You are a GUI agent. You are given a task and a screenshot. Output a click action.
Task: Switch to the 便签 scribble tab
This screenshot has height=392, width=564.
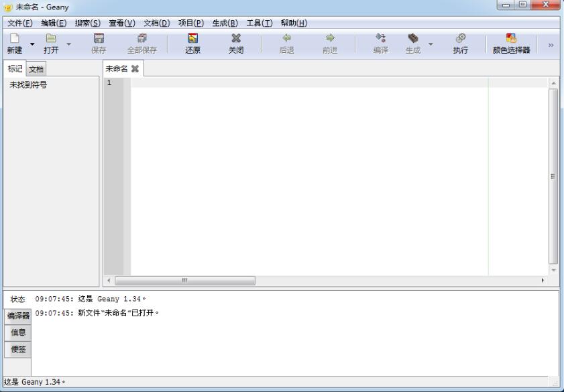point(18,349)
